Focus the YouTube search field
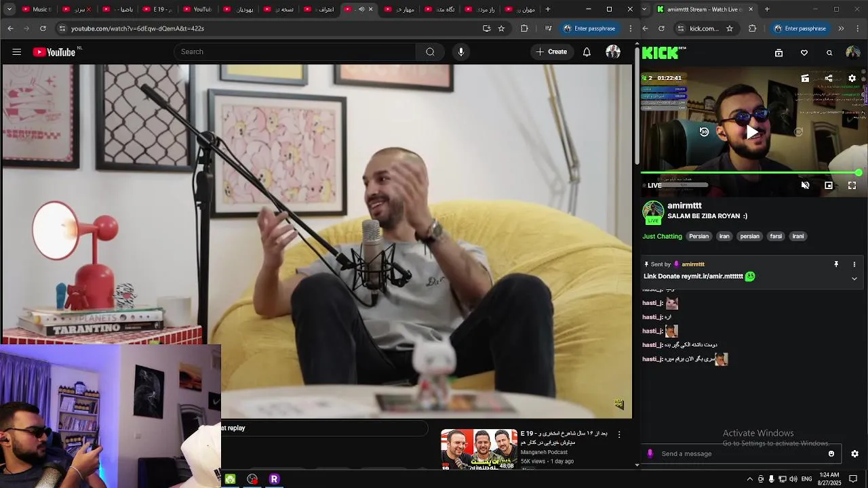The image size is (868, 488). (x=295, y=52)
